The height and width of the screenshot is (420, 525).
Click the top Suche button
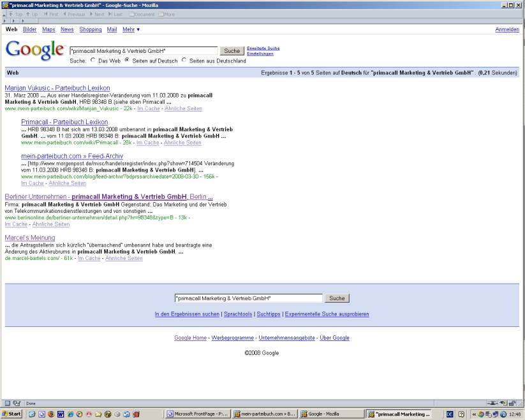coord(232,51)
